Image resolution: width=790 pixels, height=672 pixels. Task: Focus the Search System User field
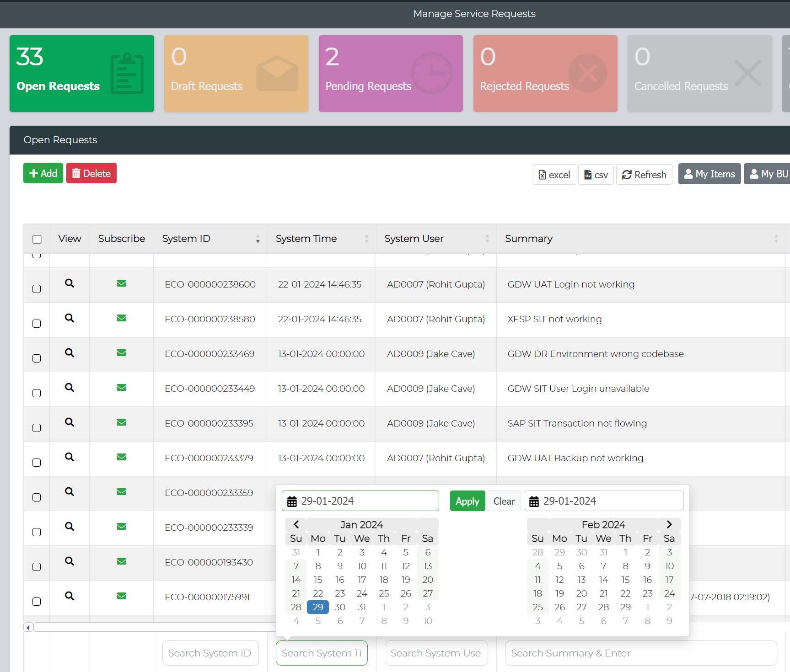[x=436, y=653]
